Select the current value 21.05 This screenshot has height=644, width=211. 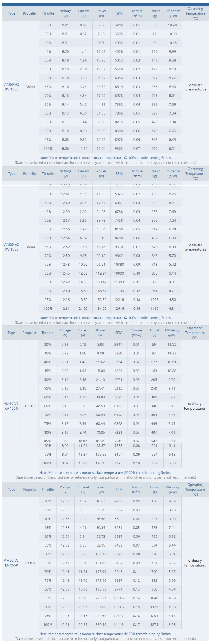(83, 308)
